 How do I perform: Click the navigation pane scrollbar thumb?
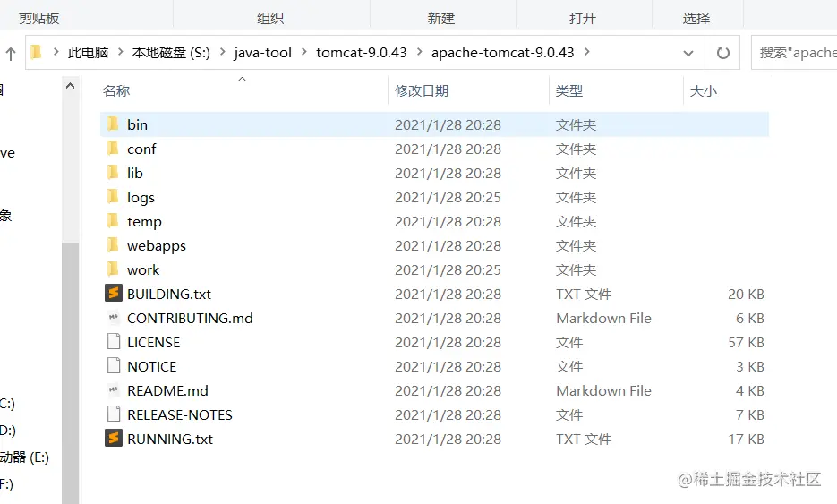click(x=71, y=372)
